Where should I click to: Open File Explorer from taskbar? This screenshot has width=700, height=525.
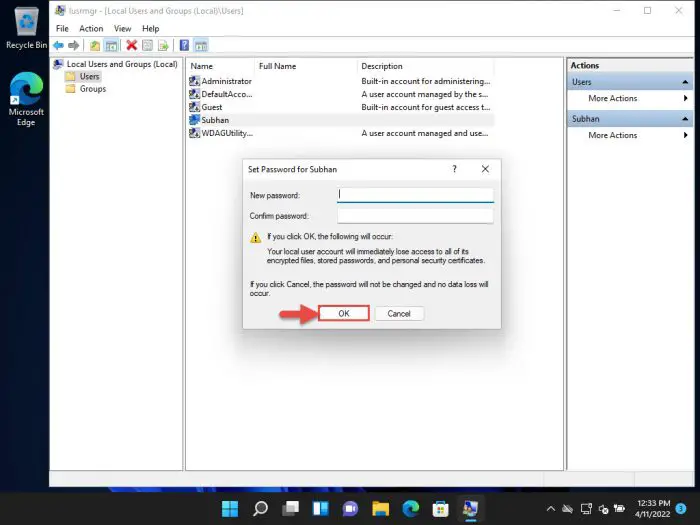tap(380, 508)
